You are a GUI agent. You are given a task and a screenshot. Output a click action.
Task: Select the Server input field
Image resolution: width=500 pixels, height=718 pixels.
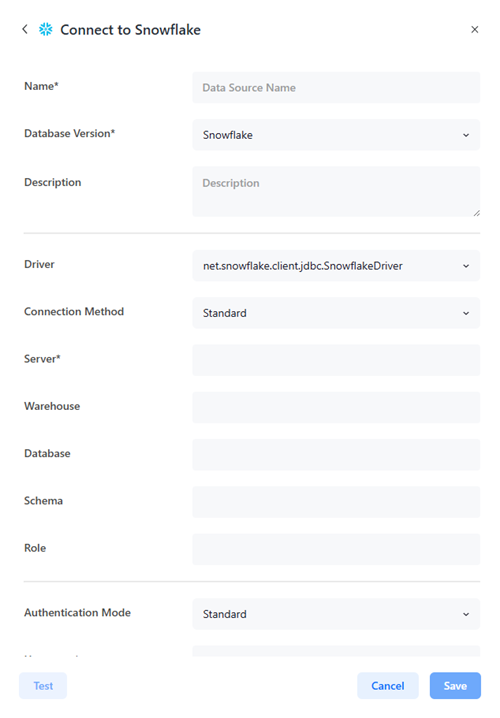tap(336, 360)
